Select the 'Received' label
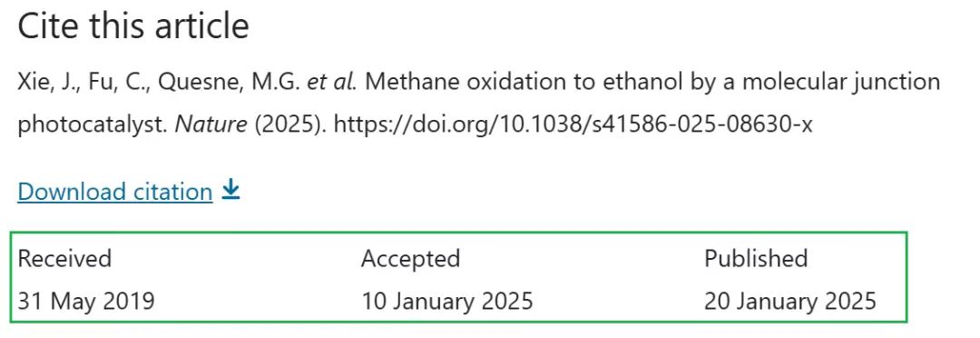 click(x=64, y=258)
